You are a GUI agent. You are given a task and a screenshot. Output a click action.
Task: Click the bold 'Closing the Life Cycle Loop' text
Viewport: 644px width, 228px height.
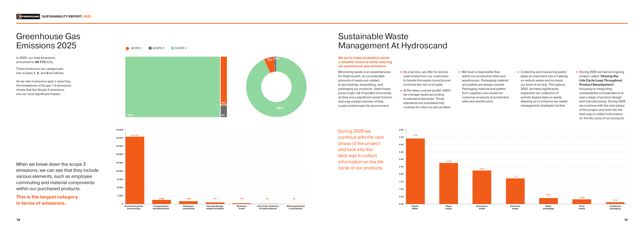[600, 80]
